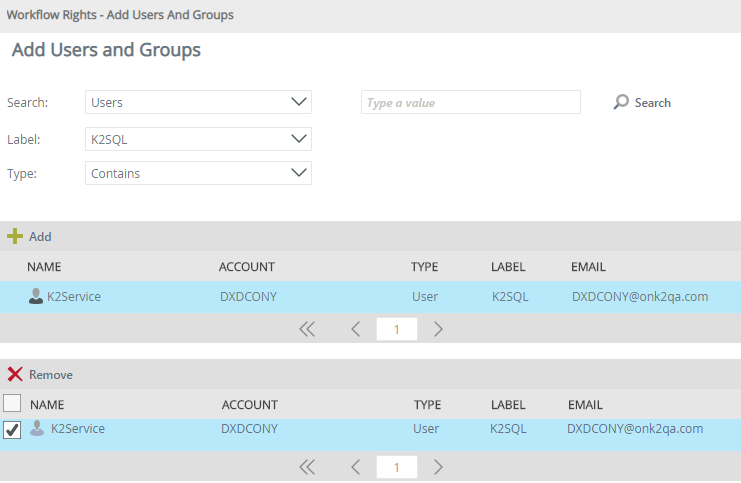The height and width of the screenshot is (483, 741).
Task: Expand the Label dropdown showing K2SQL
Action: 198,138
